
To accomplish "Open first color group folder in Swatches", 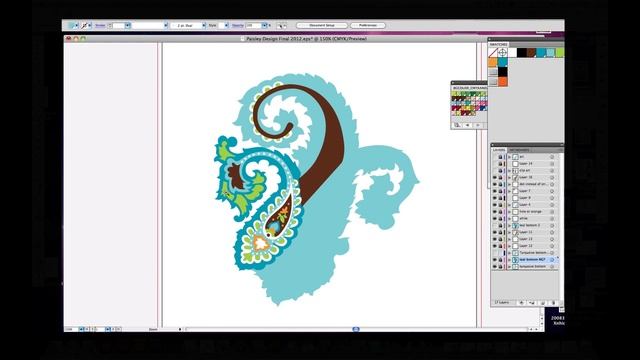I will [x=493, y=71].
